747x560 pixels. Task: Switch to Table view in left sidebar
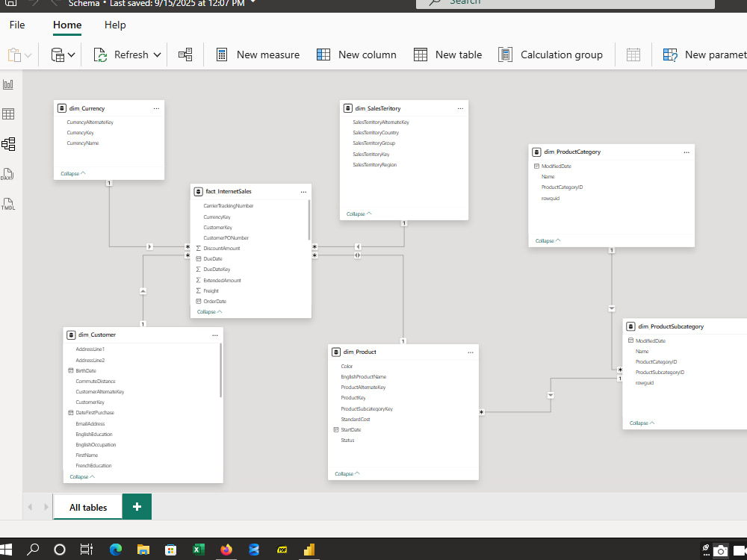pyautogui.click(x=8, y=113)
